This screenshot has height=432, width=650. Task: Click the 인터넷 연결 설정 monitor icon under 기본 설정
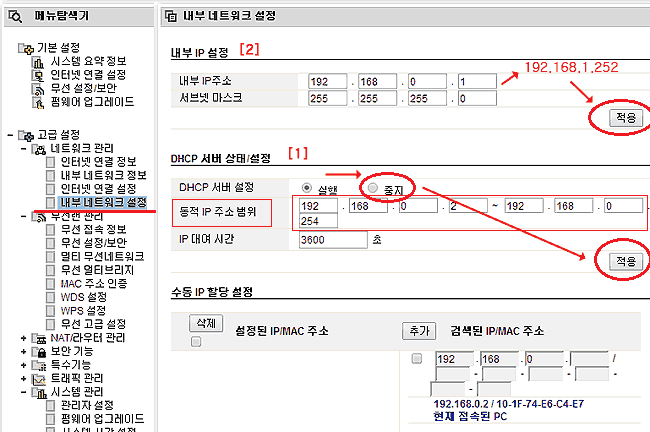38,76
